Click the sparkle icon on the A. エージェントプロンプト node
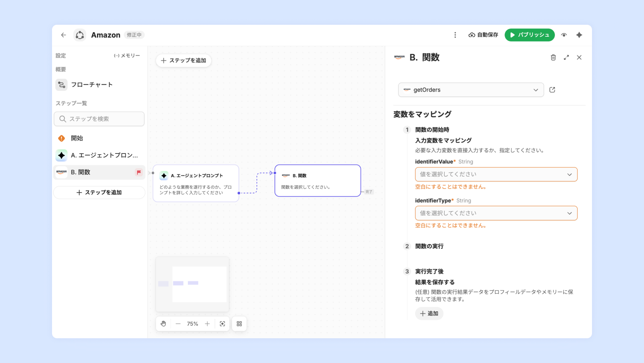 click(x=164, y=176)
